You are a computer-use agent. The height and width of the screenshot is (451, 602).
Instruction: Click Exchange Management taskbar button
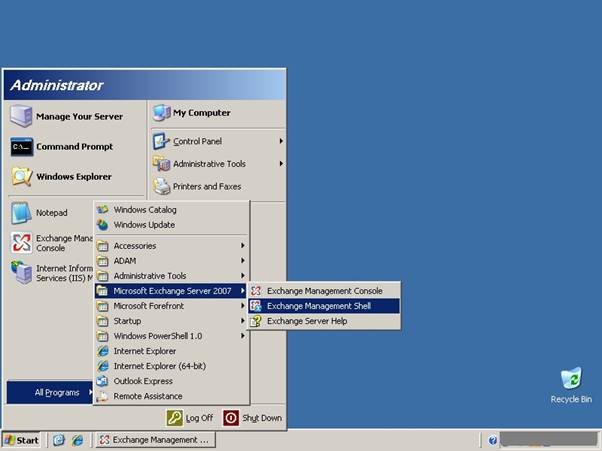tap(155, 440)
